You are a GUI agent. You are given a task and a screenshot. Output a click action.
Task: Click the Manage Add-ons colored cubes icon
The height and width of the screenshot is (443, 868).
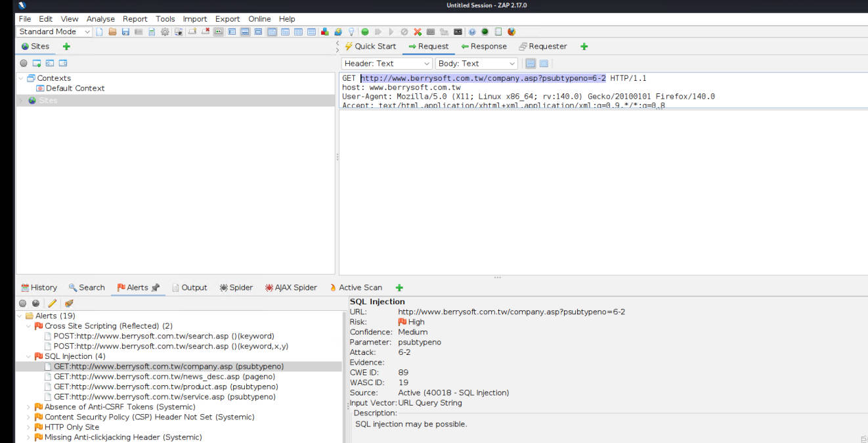click(325, 32)
